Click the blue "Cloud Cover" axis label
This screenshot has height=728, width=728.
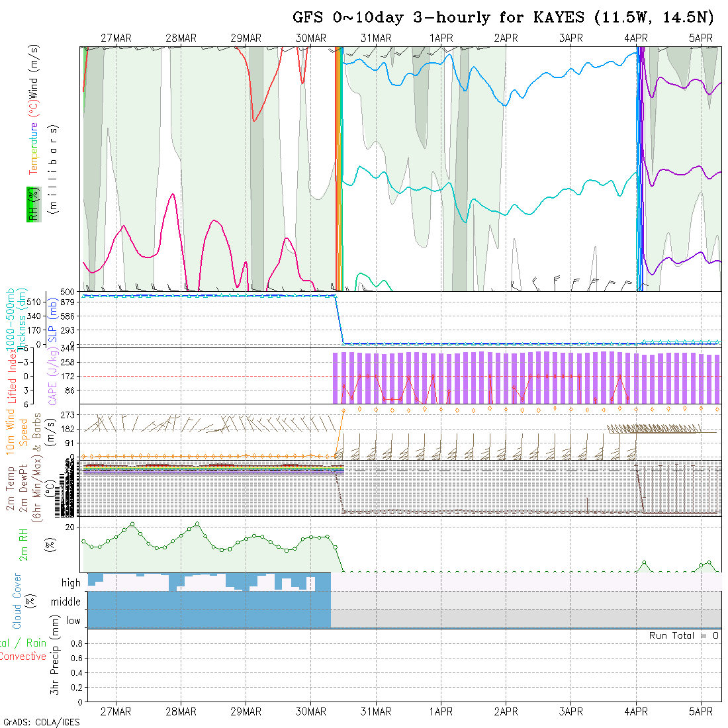[x=17, y=601]
